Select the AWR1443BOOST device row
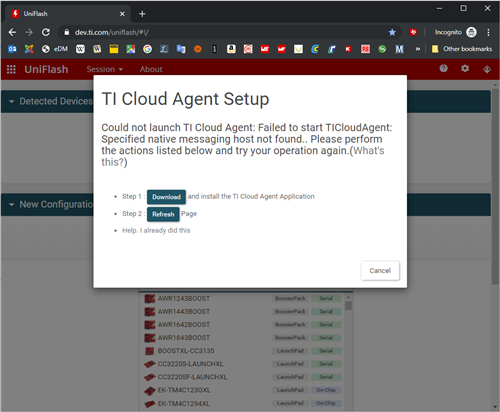Screen dimensions: 500x412 [x=242, y=312]
